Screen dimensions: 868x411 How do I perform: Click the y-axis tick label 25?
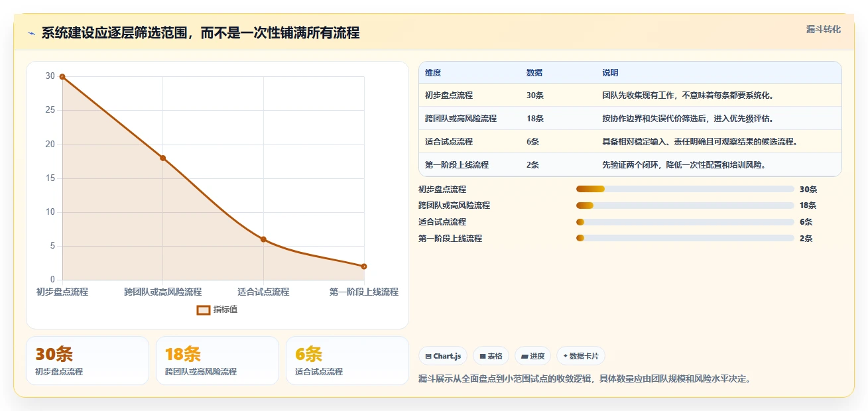(x=50, y=110)
